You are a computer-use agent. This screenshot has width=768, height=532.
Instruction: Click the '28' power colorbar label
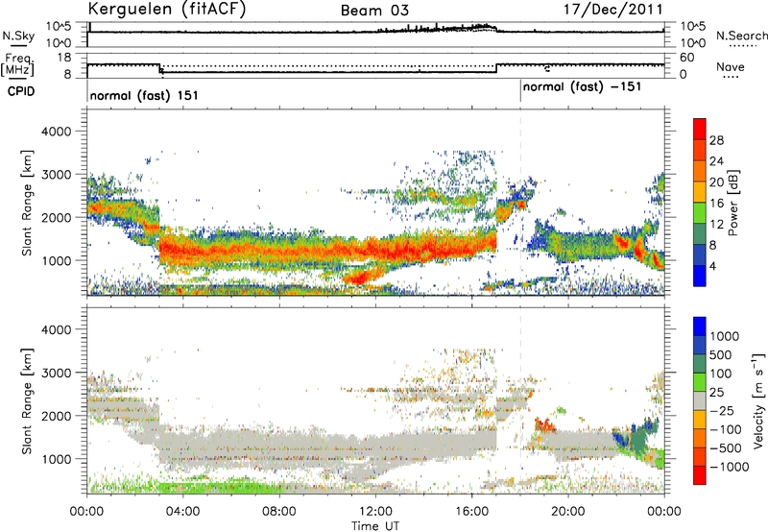pos(716,140)
